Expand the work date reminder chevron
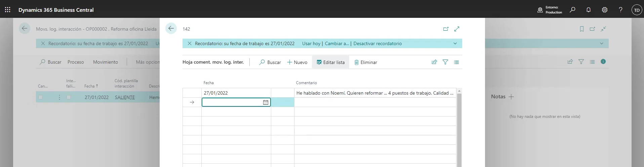This screenshot has height=167, width=644. 455,43
